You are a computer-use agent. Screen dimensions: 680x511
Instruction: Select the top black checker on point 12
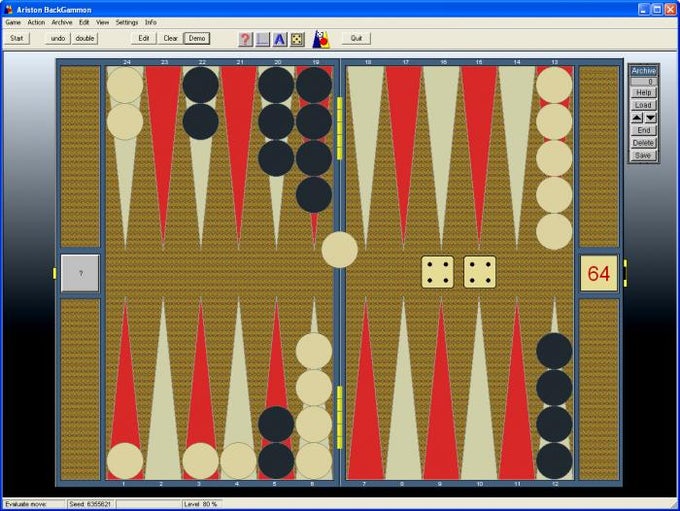pos(554,351)
